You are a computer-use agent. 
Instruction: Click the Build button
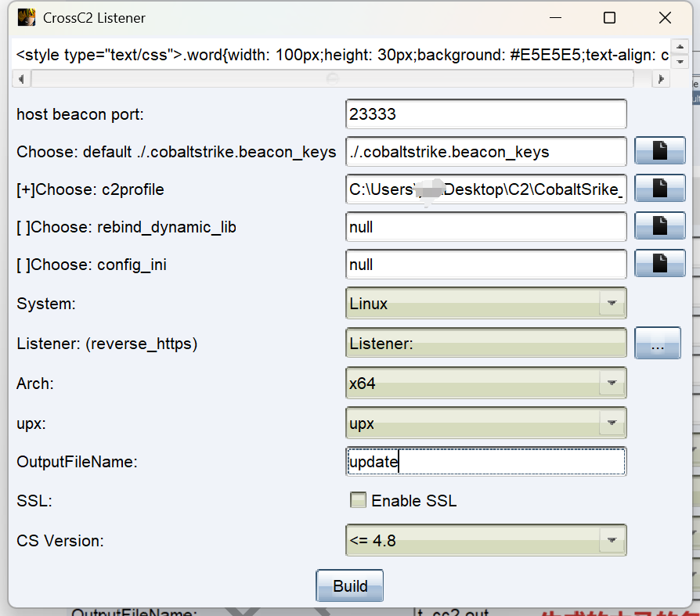click(x=349, y=585)
